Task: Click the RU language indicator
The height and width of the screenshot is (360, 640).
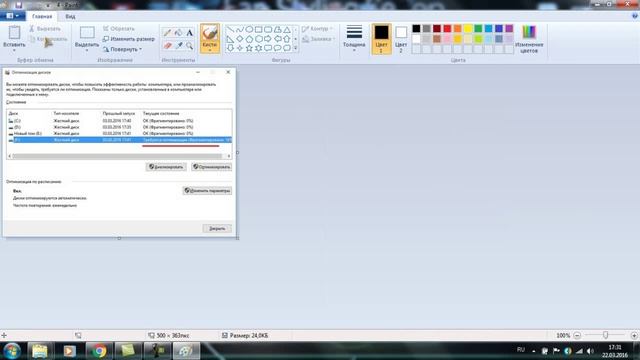Action: click(x=521, y=349)
